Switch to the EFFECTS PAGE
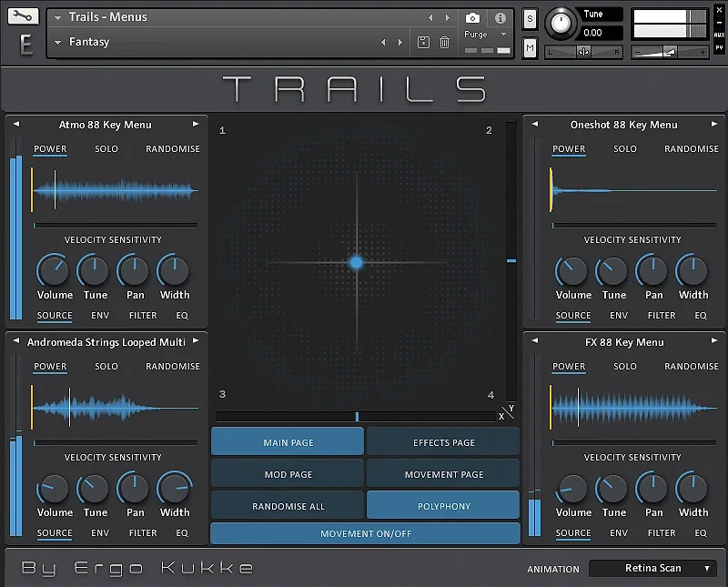The width and height of the screenshot is (728, 587). click(x=443, y=441)
